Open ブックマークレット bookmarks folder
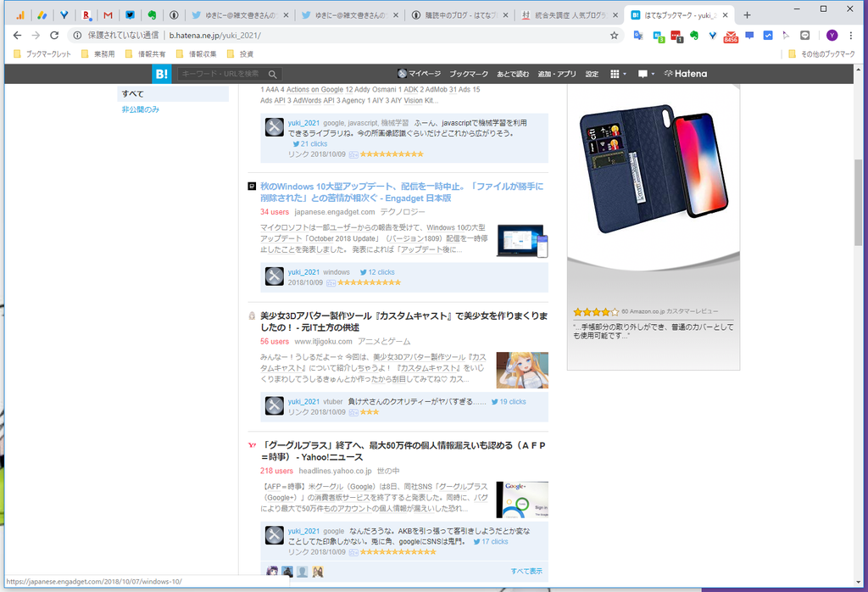 [42, 54]
